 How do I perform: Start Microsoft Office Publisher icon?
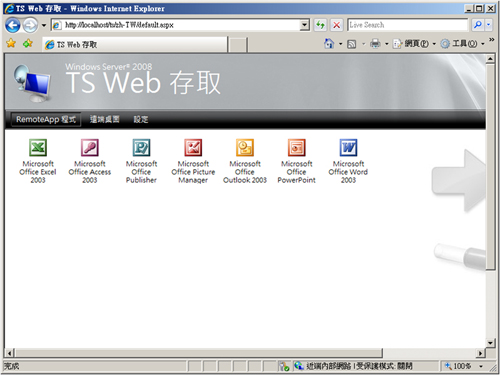click(x=141, y=148)
